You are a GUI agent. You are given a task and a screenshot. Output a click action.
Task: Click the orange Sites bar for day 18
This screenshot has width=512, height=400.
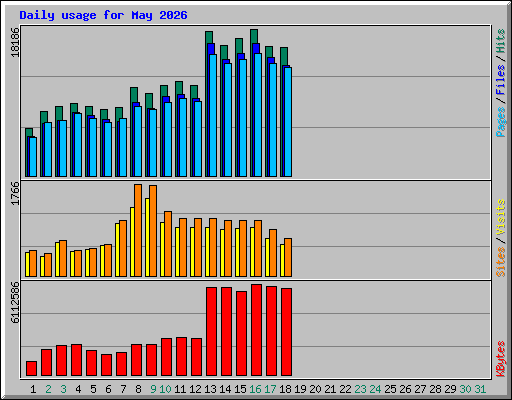pos(288,257)
